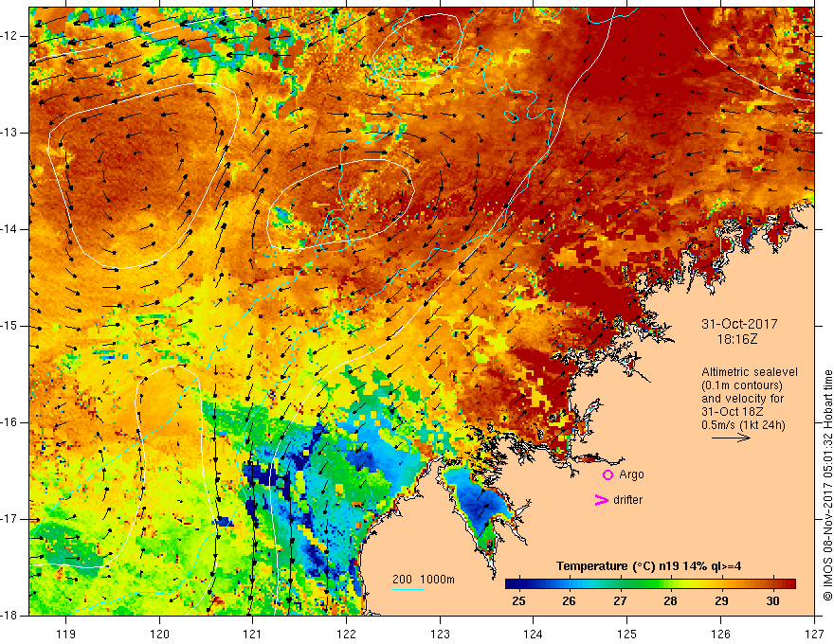Image resolution: width=834 pixels, height=644 pixels.
Task: Click the color bar value '28'
Action: tap(671, 601)
